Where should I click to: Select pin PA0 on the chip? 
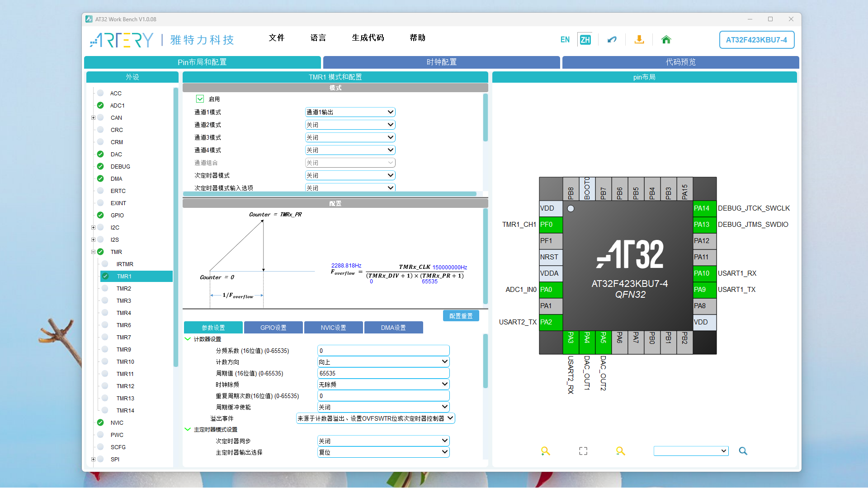click(551, 290)
